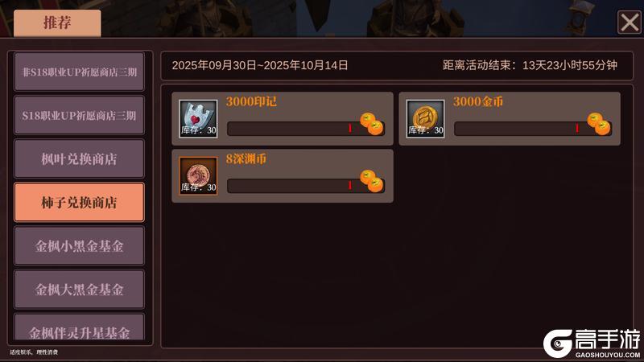Close the shop window with X
Viewport: 644px width, 362px height.
(630, 23)
